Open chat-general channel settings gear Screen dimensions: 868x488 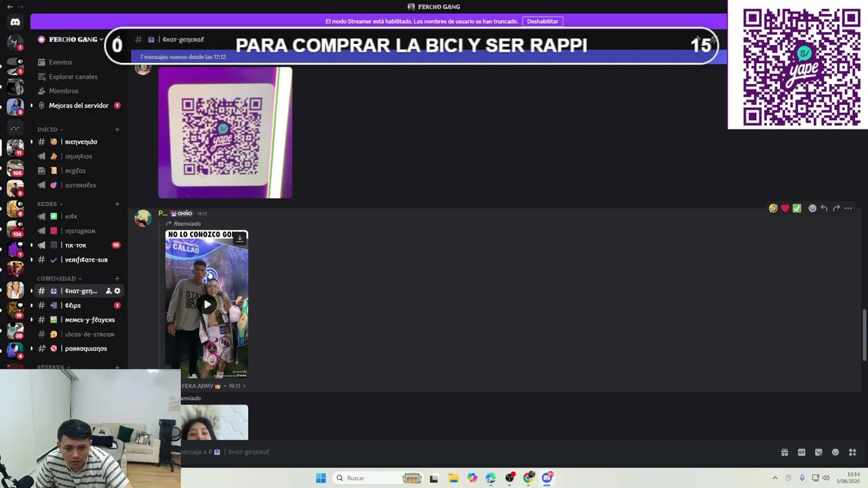click(x=117, y=291)
